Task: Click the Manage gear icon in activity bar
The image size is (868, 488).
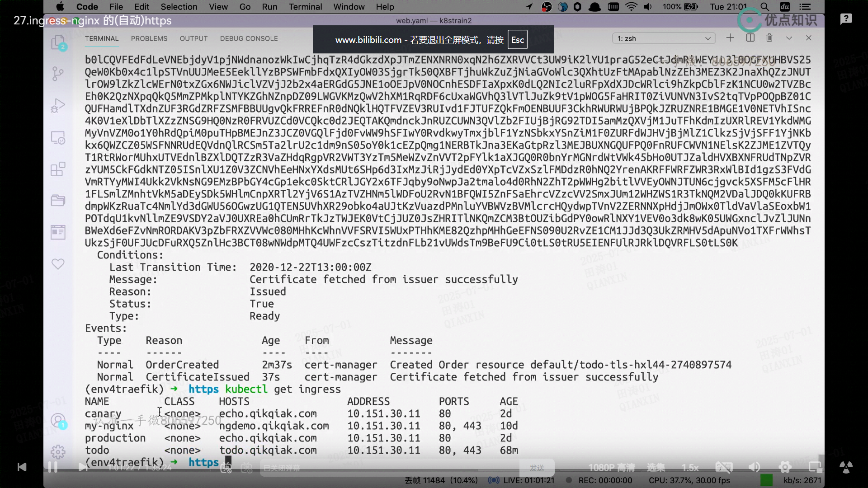Action: pyautogui.click(x=58, y=451)
